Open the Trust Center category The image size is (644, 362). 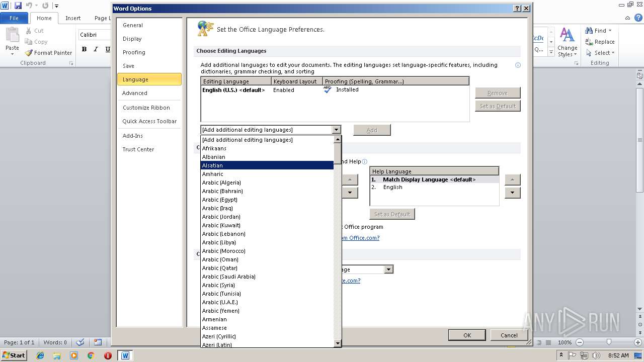tap(149, 149)
